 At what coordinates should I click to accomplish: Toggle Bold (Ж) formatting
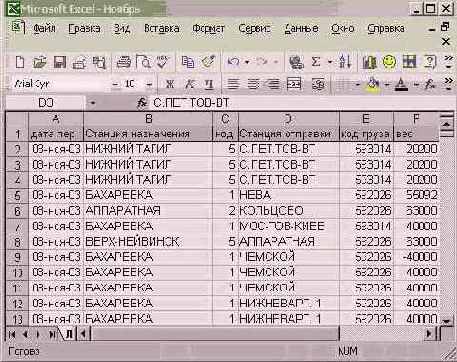pyautogui.click(x=170, y=84)
